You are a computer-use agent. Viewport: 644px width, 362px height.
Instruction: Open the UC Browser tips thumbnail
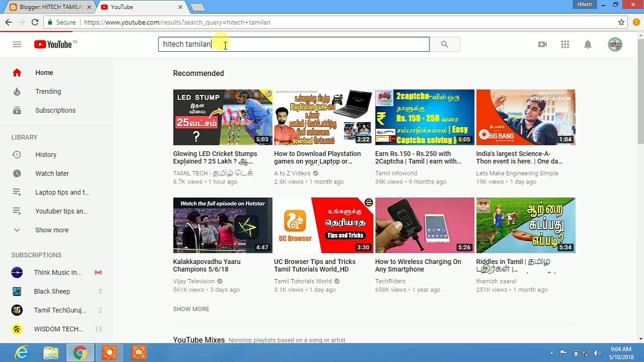(x=324, y=225)
